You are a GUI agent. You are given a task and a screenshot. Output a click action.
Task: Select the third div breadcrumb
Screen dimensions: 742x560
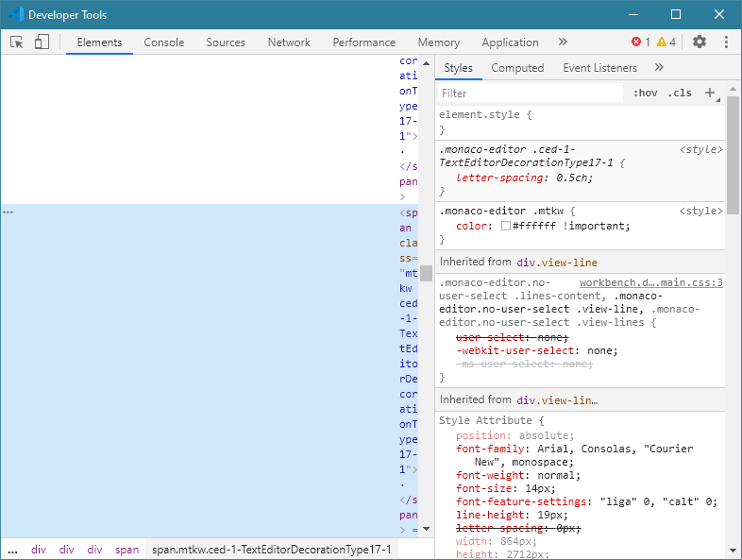(x=94, y=550)
